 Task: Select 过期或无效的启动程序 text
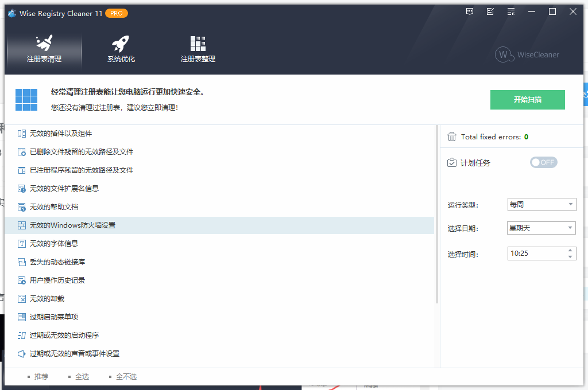coord(64,336)
